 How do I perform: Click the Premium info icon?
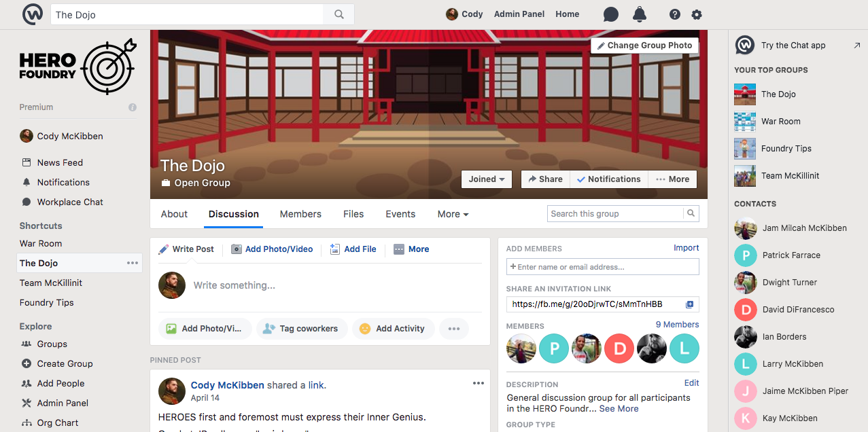(x=133, y=107)
